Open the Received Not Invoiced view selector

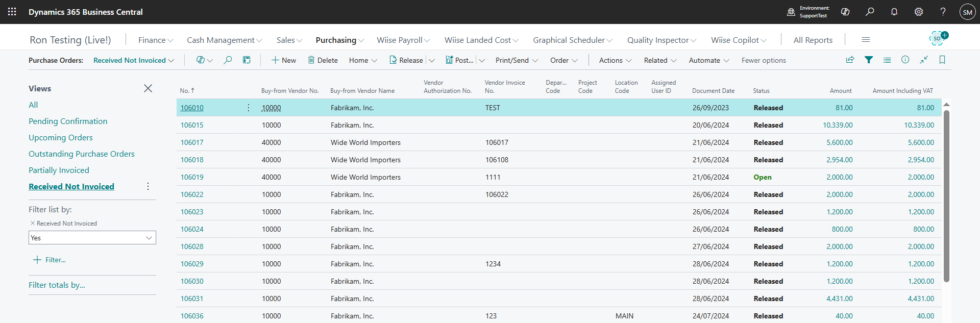point(134,60)
